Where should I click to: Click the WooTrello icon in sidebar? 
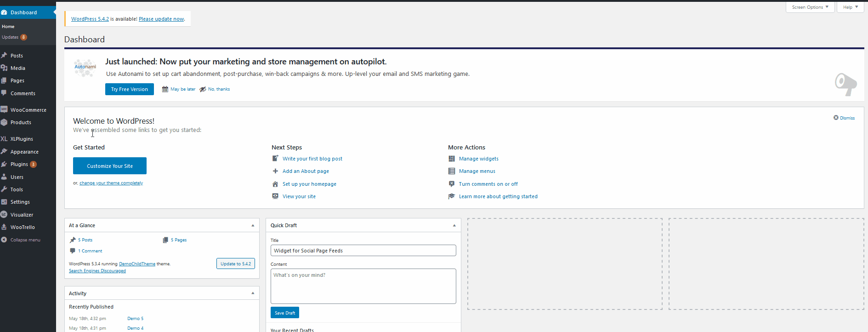coord(4,227)
